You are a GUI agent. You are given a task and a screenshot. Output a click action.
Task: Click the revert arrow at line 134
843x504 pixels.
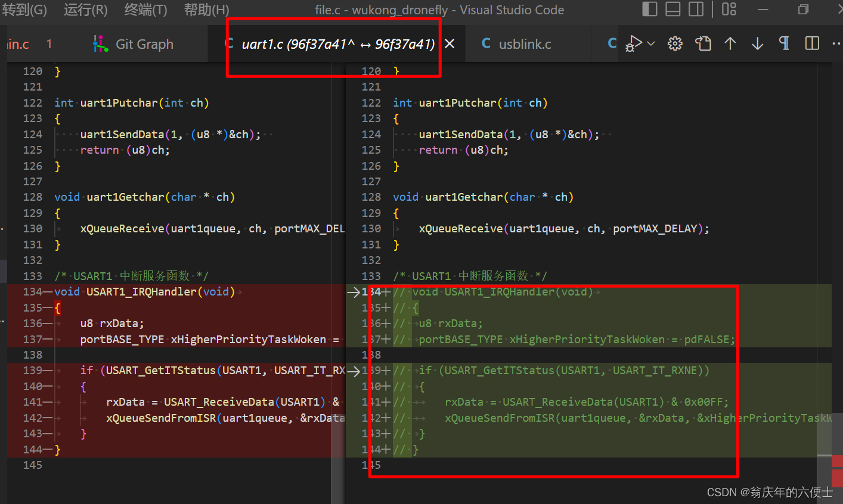[353, 292]
